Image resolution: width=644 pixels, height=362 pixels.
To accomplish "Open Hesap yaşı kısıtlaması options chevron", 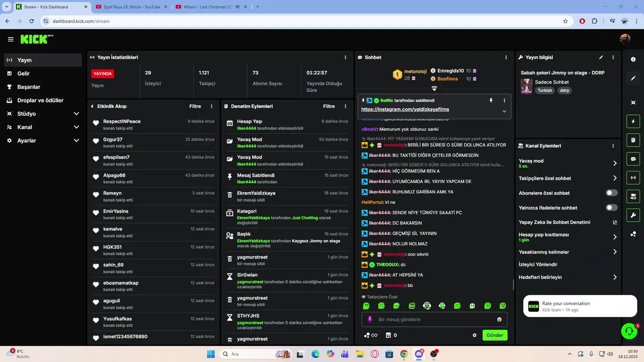I will 615,237.
